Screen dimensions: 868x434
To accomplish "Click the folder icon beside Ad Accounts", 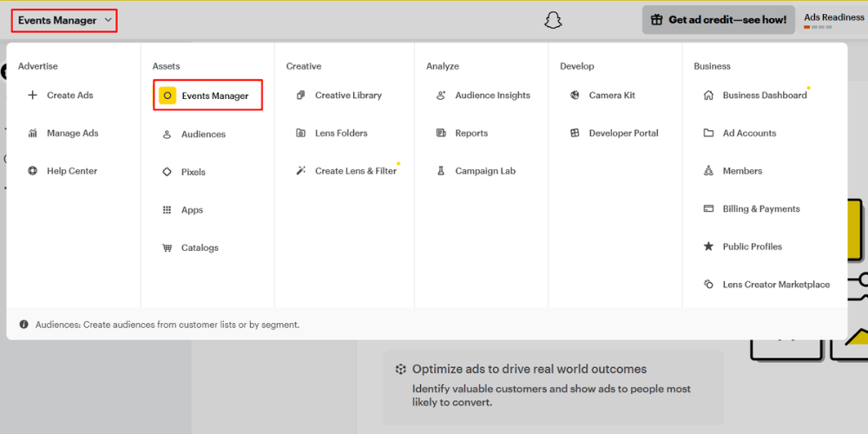I will click(x=708, y=133).
